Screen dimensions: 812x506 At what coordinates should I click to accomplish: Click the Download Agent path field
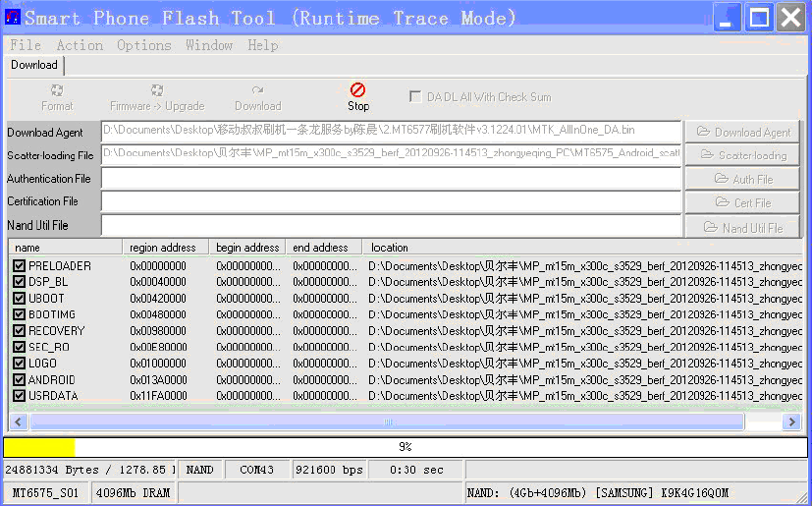(391, 131)
